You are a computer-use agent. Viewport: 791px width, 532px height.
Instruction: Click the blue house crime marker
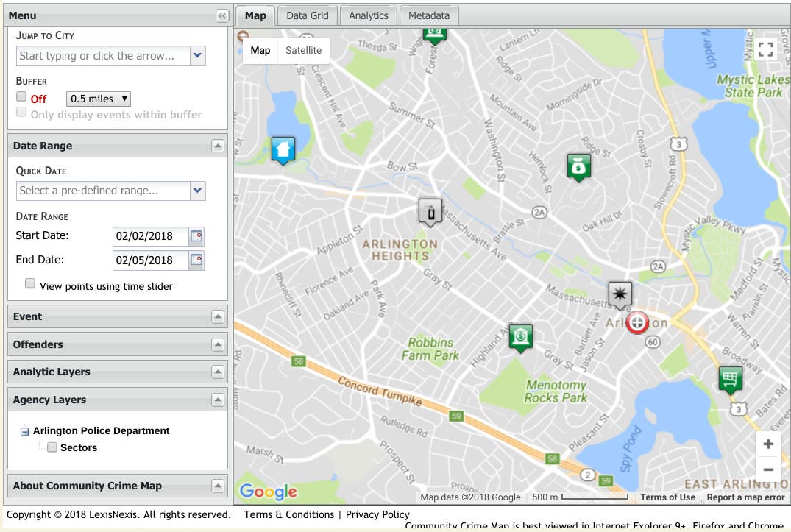(x=283, y=149)
